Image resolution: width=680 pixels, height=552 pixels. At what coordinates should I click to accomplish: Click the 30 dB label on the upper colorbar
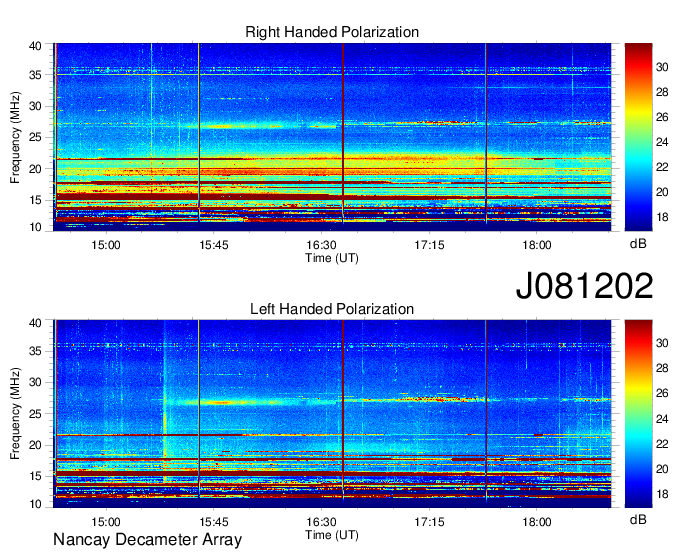(662, 67)
